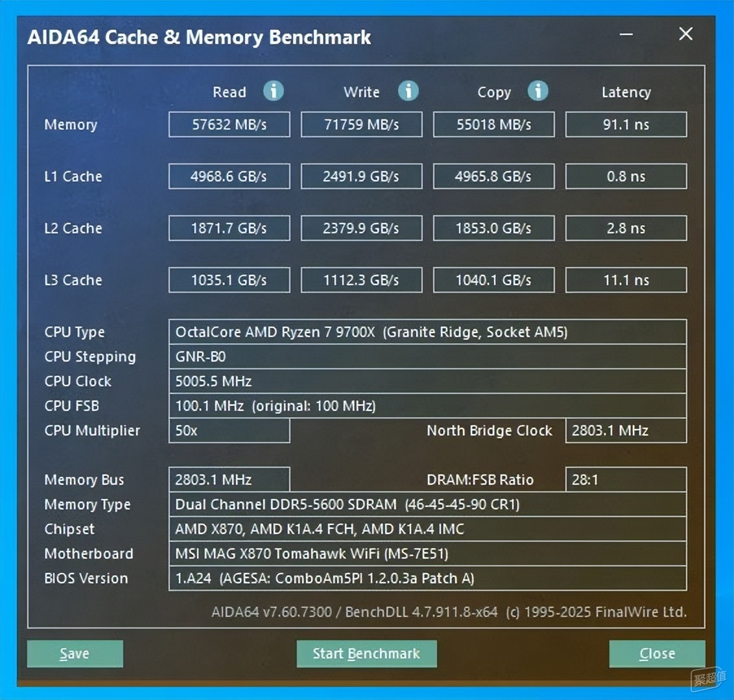Click the AIDA64 version text at bottom
Viewport: 734px width, 700px height.
(449, 612)
